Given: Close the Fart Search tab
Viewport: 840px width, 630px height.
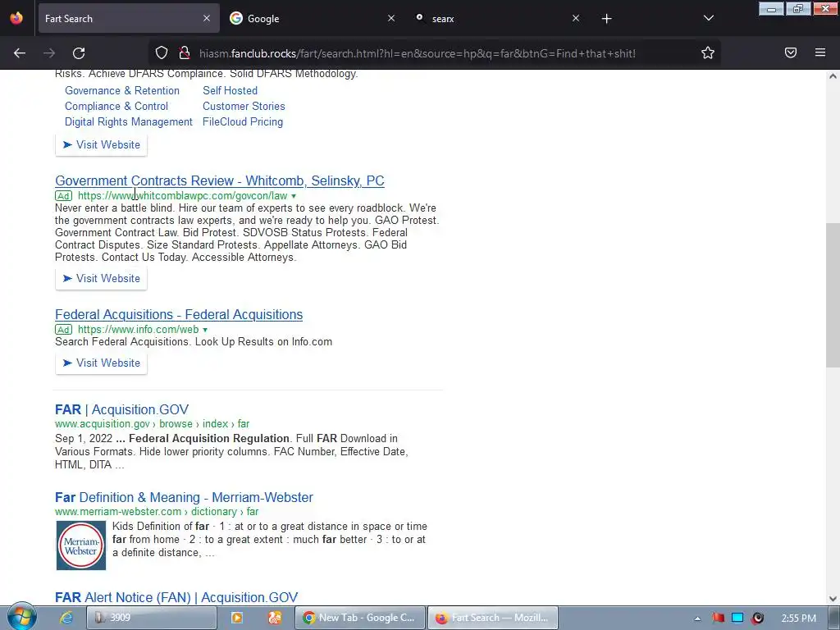Looking at the screenshot, I should pyautogui.click(x=207, y=18).
